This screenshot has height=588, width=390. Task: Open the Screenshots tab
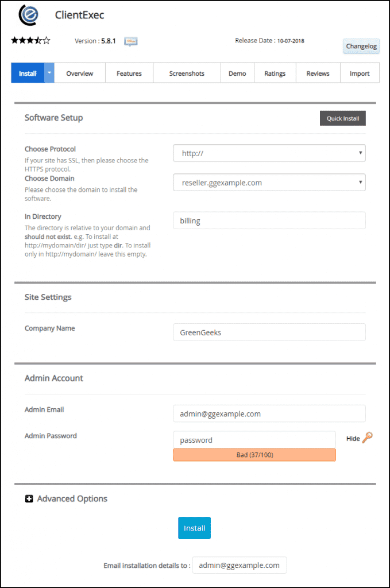[x=187, y=73]
